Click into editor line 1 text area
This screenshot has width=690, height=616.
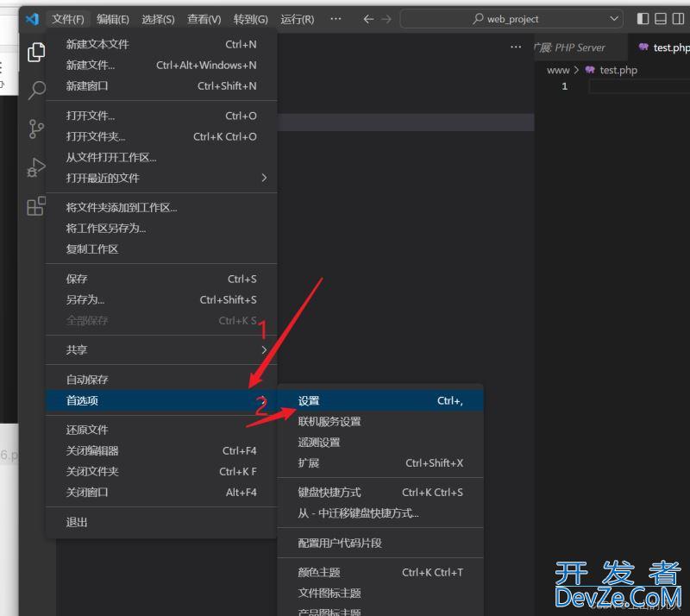(639, 86)
